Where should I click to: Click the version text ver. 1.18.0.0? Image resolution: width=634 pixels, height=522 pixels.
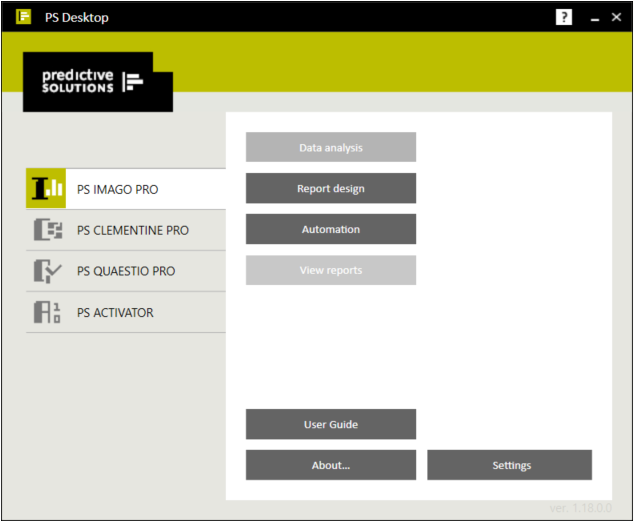click(581, 508)
